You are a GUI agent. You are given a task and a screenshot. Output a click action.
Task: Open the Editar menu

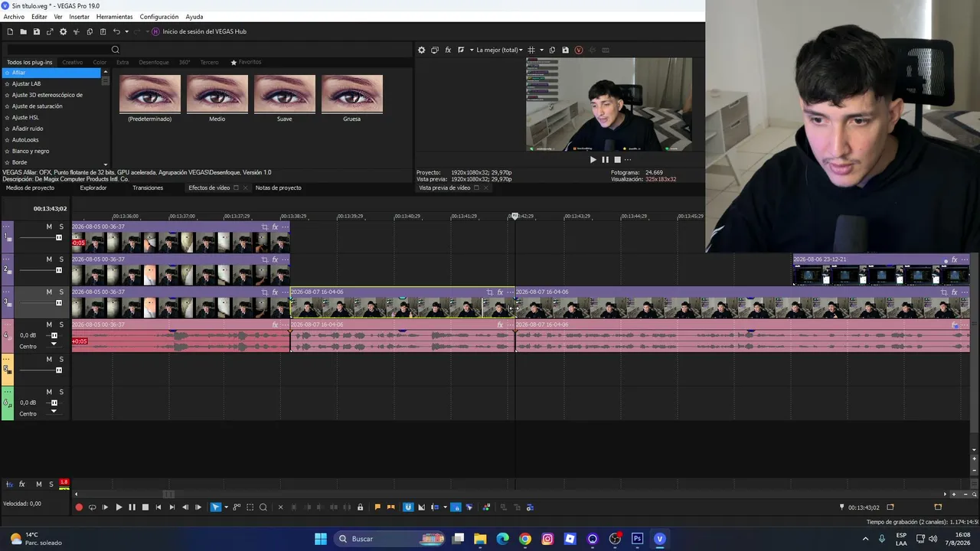click(39, 17)
